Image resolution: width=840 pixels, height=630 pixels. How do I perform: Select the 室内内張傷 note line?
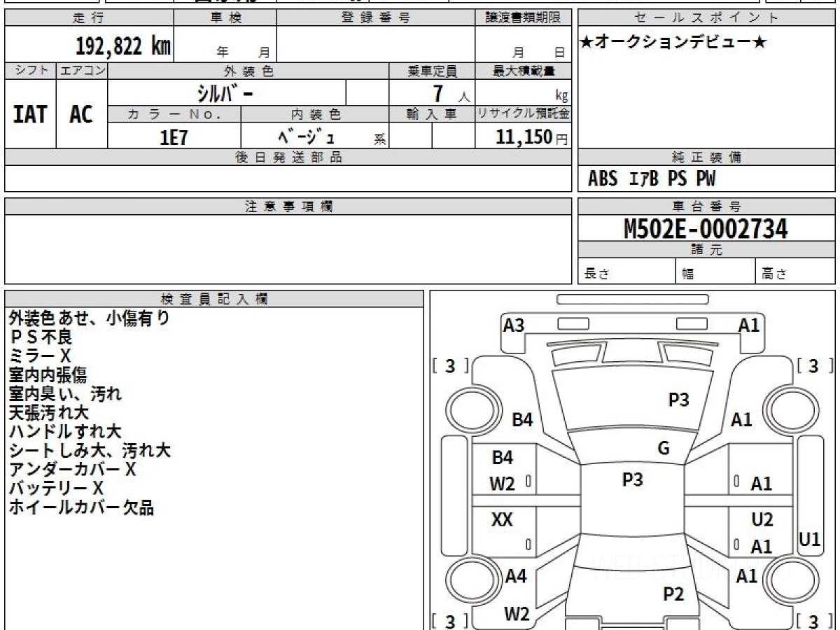click(x=48, y=375)
